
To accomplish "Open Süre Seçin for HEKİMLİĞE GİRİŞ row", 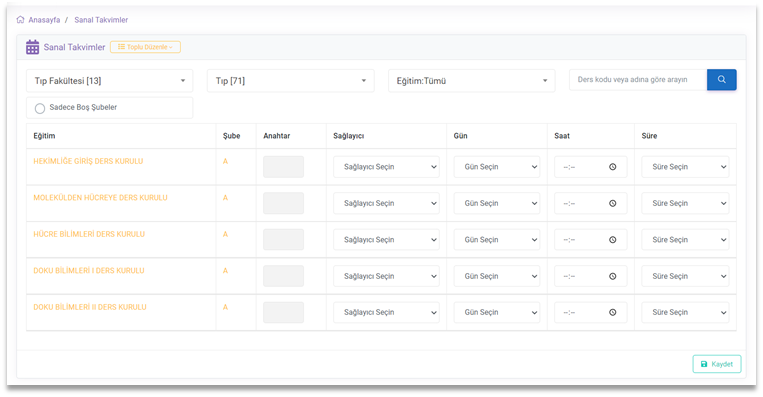I will point(685,167).
